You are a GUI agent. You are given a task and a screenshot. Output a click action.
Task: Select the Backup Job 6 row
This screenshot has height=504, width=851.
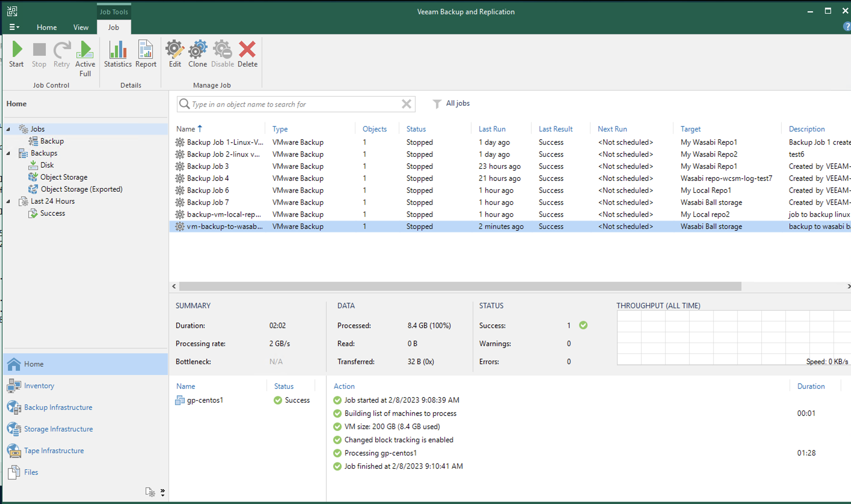509,191
